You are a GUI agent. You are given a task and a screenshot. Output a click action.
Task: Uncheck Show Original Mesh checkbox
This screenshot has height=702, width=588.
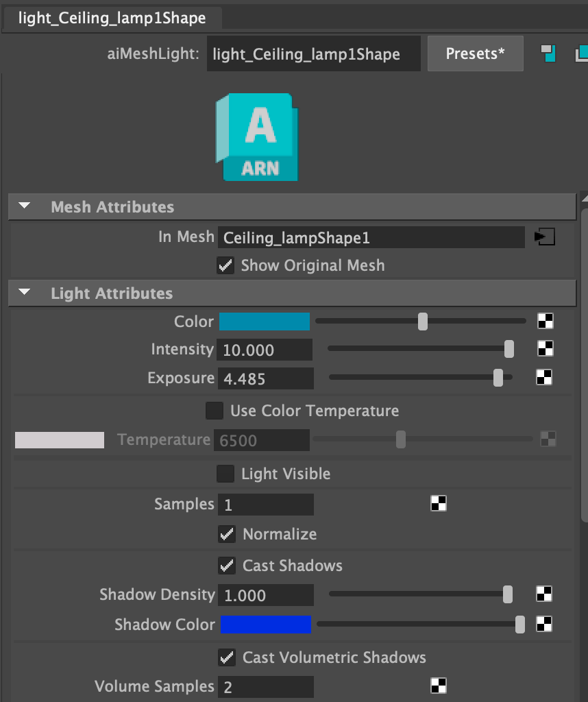(225, 265)
